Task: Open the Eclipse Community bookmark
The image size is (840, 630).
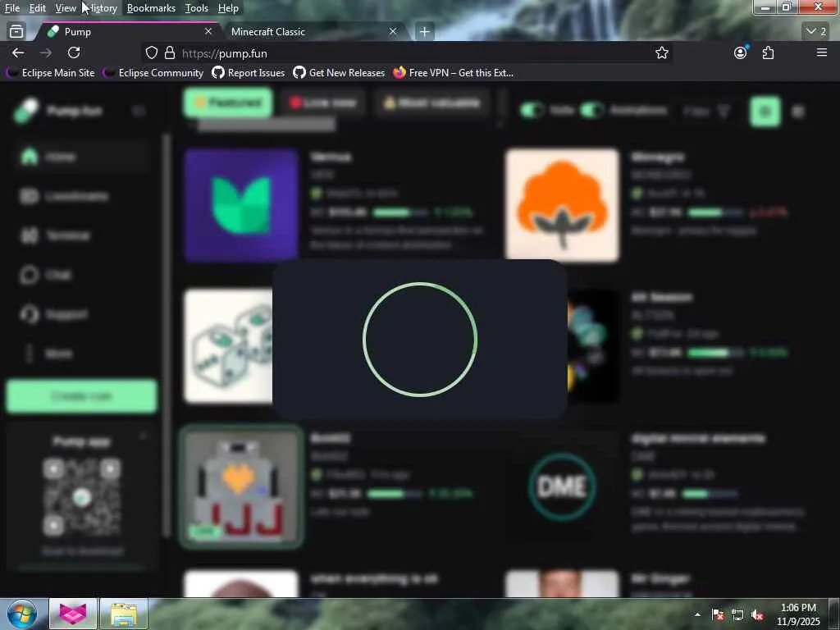Action: point(153,73)
